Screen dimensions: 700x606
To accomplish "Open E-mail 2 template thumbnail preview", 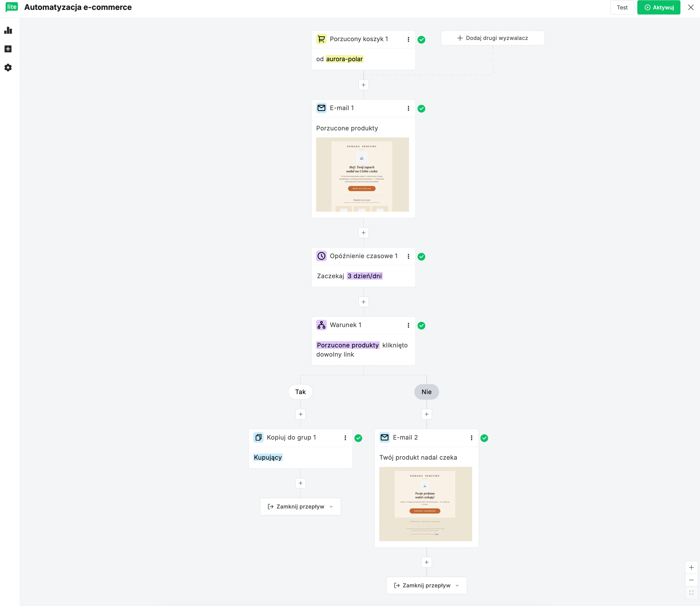I will click(425, 504).
